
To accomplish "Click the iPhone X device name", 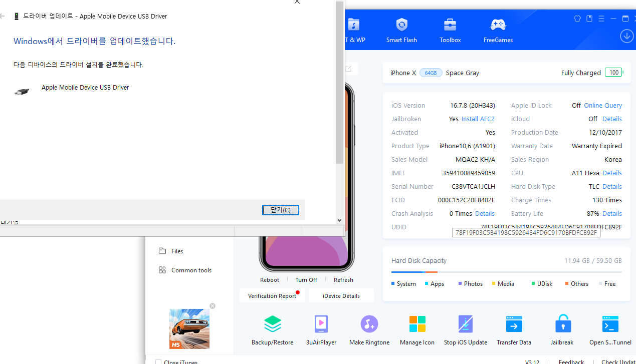I will pyautogui.click(x=403, y=73).
